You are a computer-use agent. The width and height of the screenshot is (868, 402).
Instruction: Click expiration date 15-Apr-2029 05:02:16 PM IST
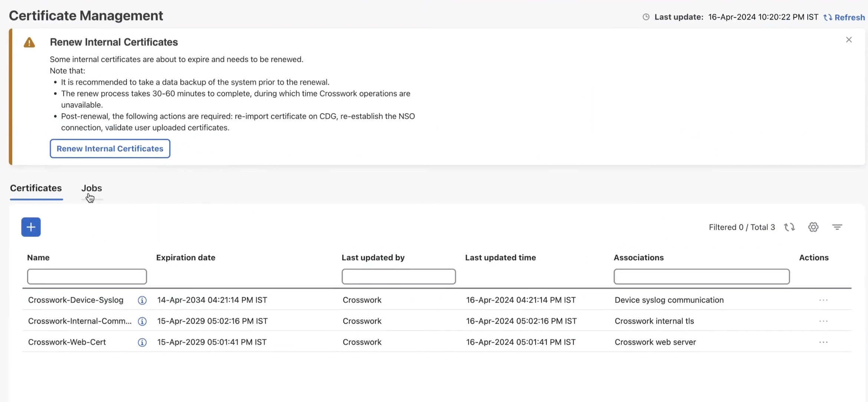click(x=212, y=321)
